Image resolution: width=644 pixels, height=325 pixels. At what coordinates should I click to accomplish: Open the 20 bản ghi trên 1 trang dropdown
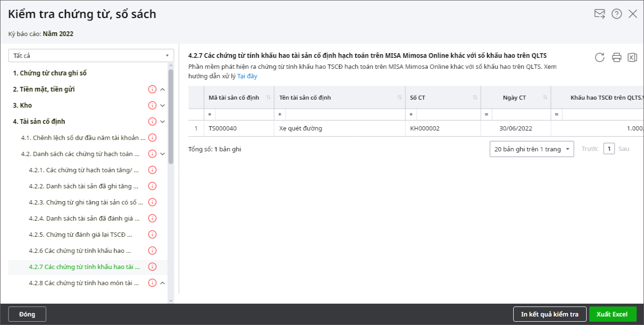click(531, 149)
